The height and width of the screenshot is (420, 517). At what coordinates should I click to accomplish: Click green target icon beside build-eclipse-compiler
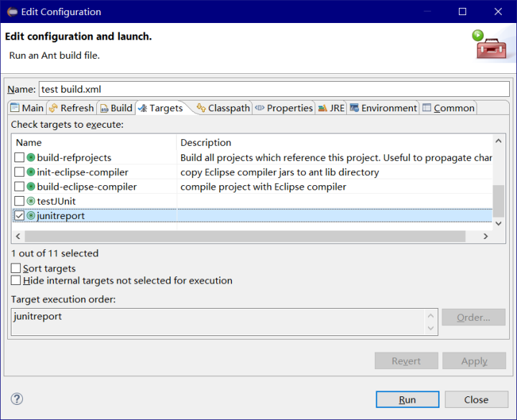31,187
